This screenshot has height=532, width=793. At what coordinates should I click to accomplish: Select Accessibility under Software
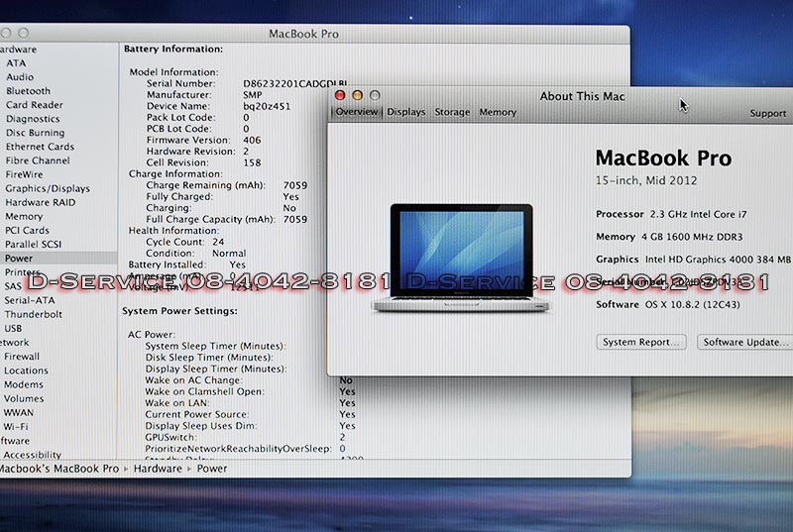[x=33, y=455]
